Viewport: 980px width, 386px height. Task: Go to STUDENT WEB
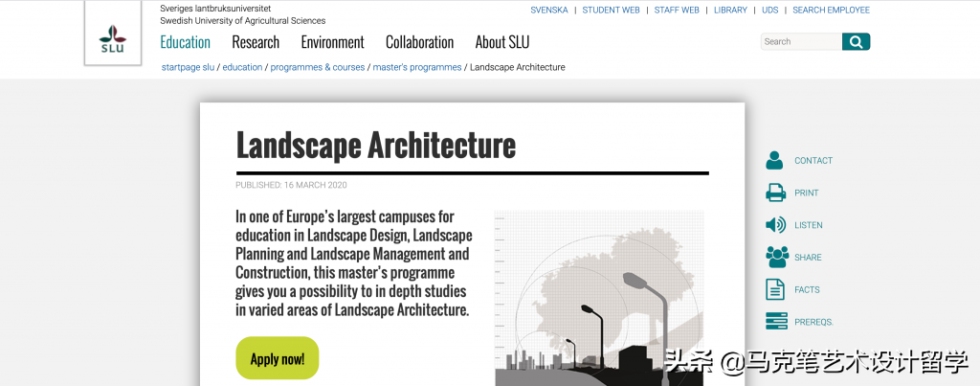click(x=612, y=10)
